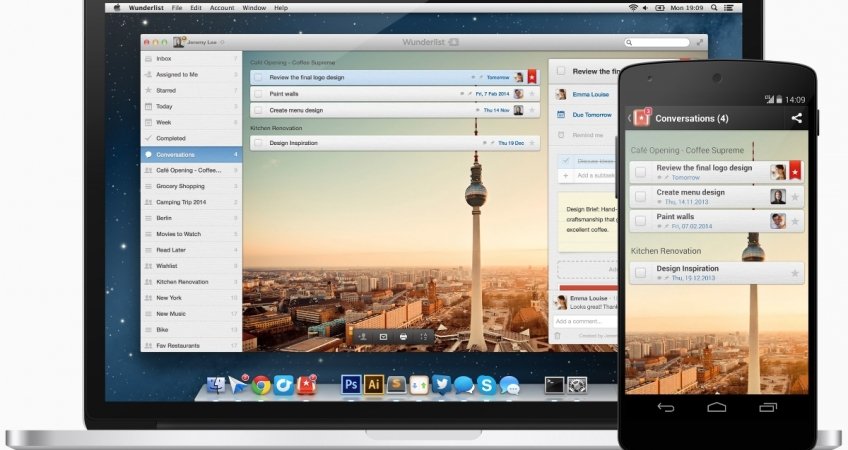Open the 'Fav Restaurants' list
The image size is (848, 450).
click(x=191, y=345)
